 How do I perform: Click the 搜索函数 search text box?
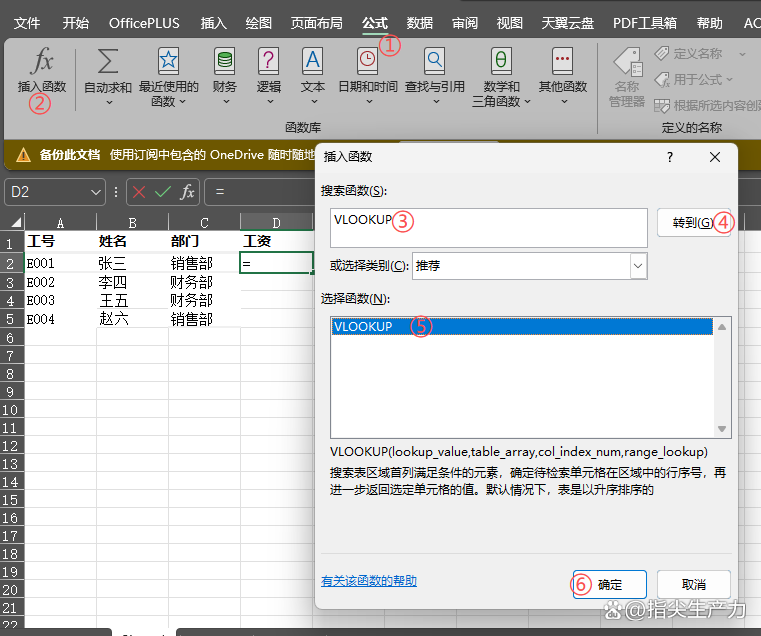(x=489, y=228)
